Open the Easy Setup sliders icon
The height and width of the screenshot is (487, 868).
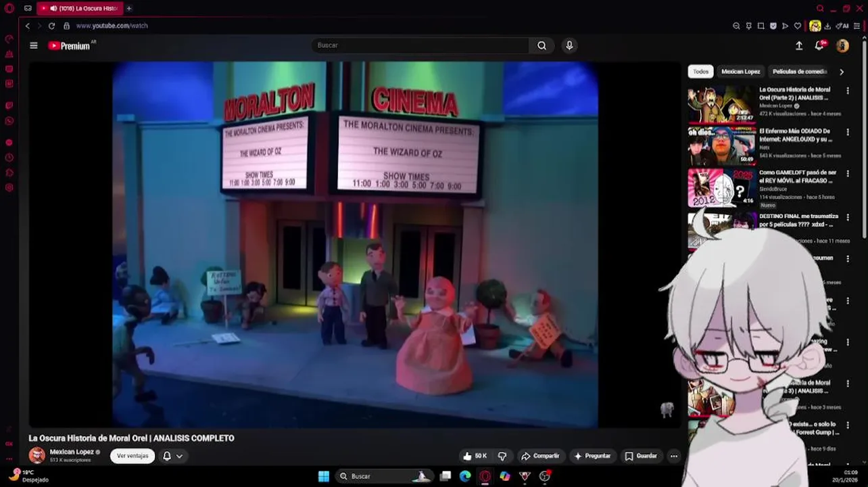(x=857, y=26)
